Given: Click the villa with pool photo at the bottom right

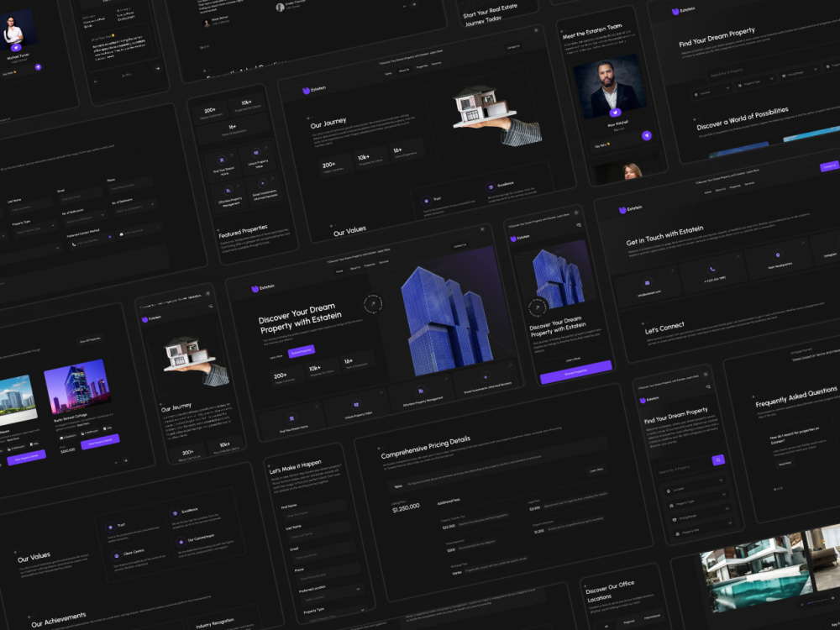Looking at the screenshot, I should click(x=755, y=573).
